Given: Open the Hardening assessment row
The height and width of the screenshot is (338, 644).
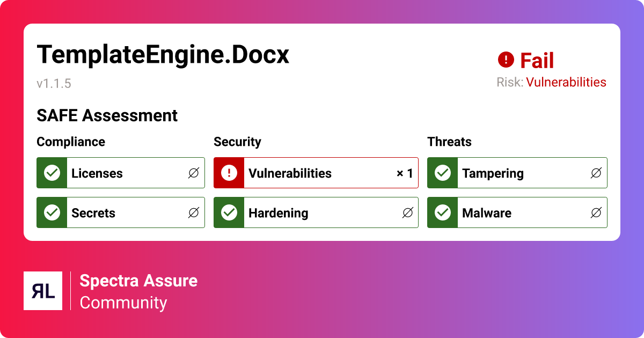Looking at the screenshot, I should 316,213.
